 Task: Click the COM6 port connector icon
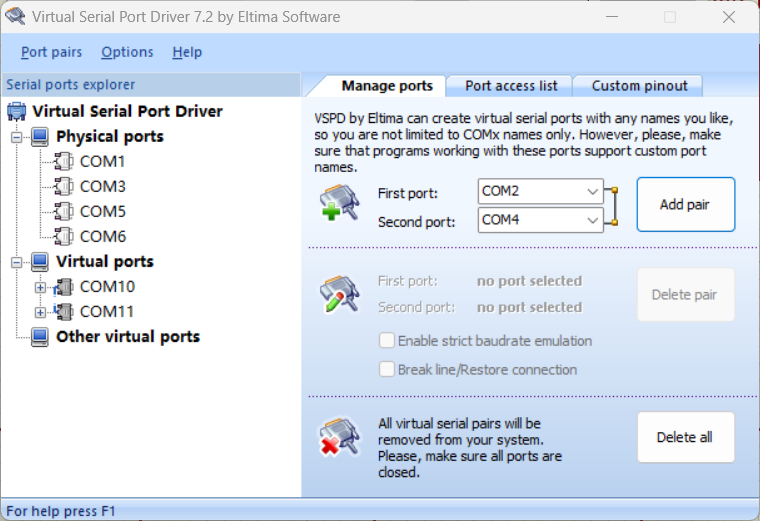[x=63, y=237]
